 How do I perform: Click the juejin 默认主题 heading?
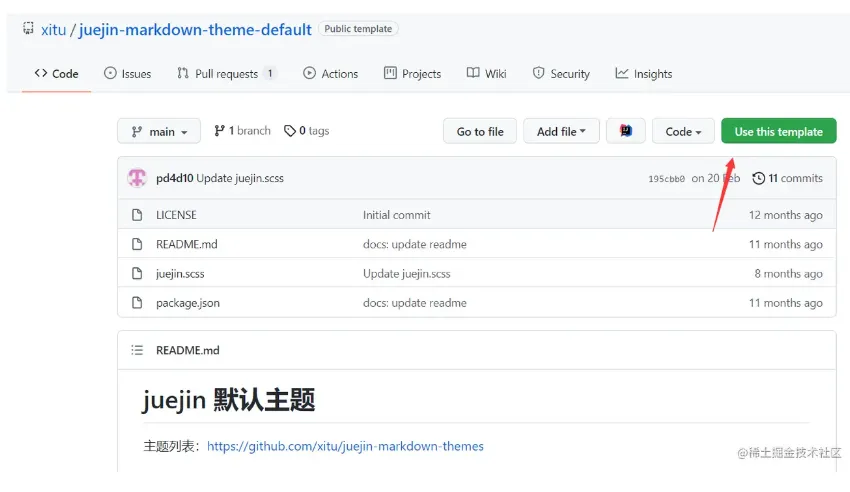coord(228,400)
